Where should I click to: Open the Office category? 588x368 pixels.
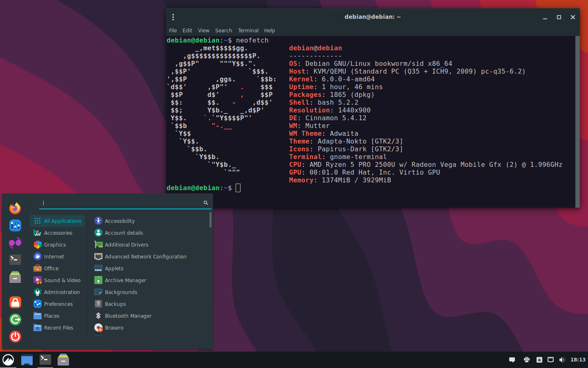point(57,268)
